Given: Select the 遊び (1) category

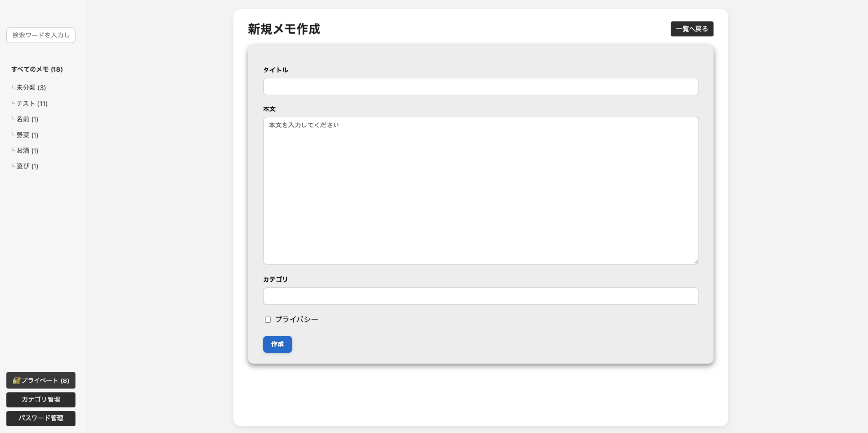Looking at the screenshot, I should 27,166.
